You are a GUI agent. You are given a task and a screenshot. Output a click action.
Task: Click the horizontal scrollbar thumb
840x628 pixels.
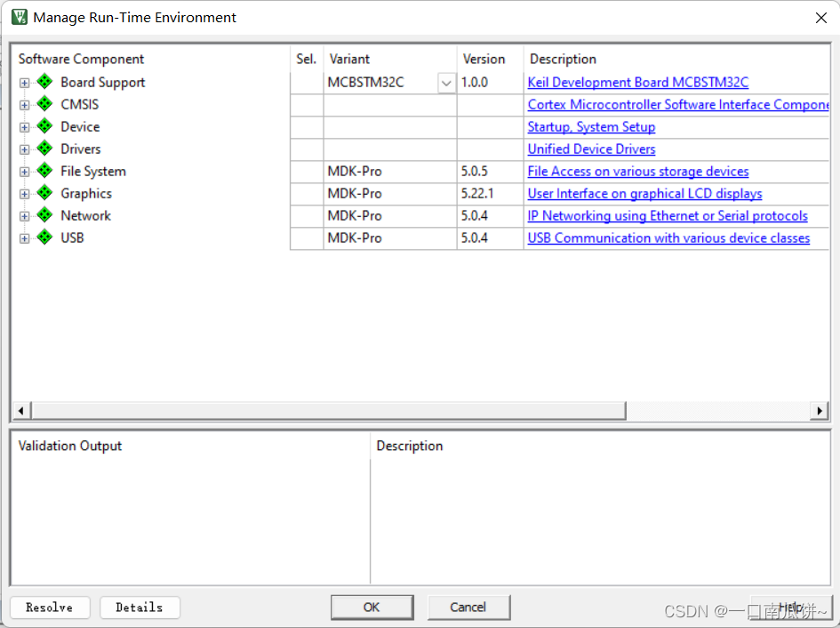pyautogui.click(x=328, y=411)
